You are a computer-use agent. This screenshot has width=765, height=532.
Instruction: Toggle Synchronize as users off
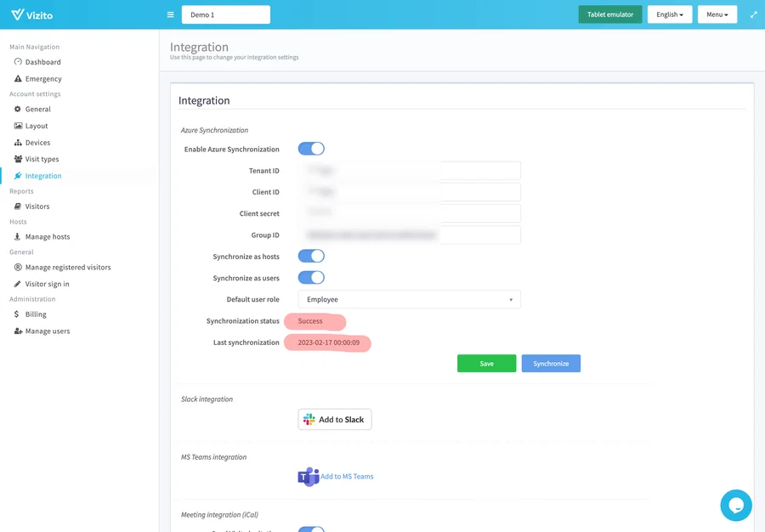coord(311,277)
